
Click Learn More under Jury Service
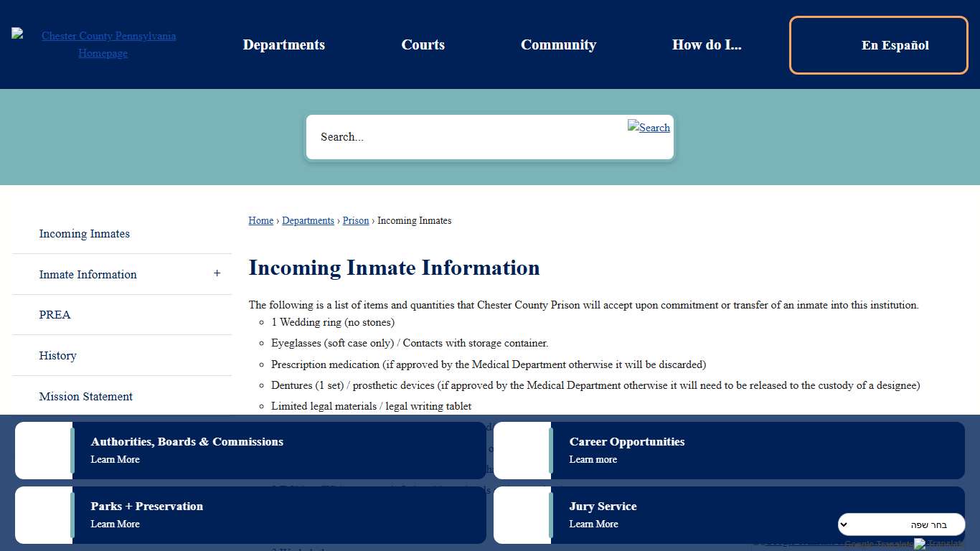click(x=593, y=524)
